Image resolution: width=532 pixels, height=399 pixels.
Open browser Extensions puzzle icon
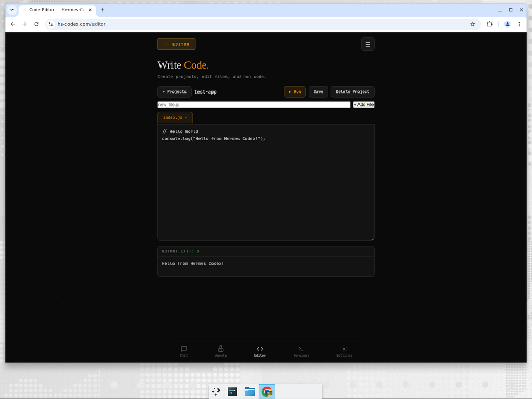489,24
